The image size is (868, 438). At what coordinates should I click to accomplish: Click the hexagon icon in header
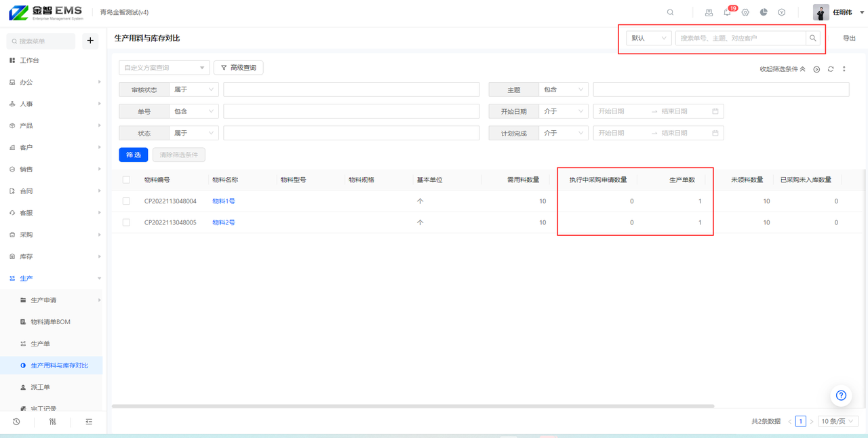tap(781, 12)
